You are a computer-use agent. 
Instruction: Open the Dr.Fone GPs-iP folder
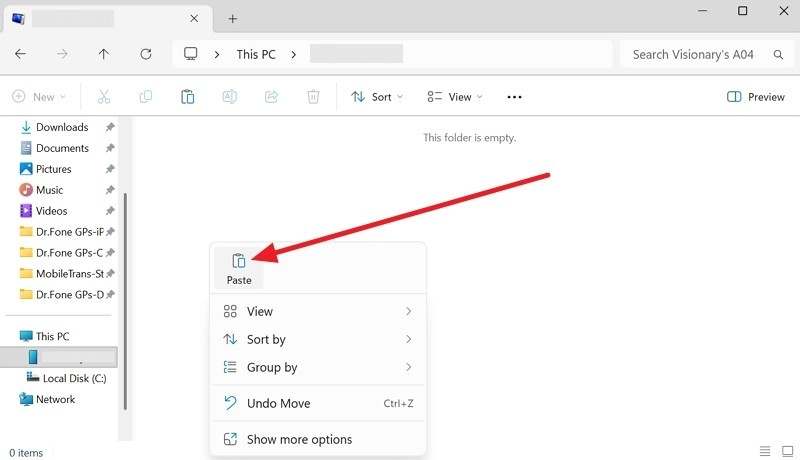[x=61, y=232]
